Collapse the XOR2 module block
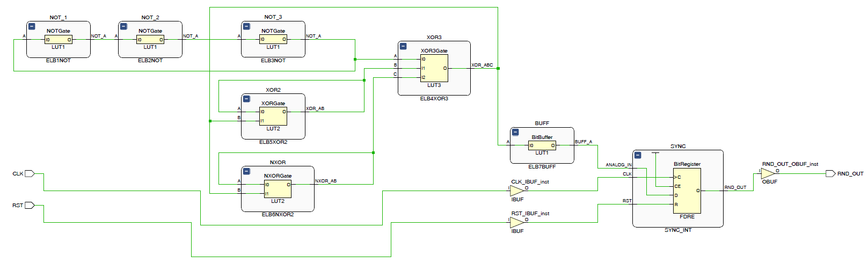 tap(246, 99)
